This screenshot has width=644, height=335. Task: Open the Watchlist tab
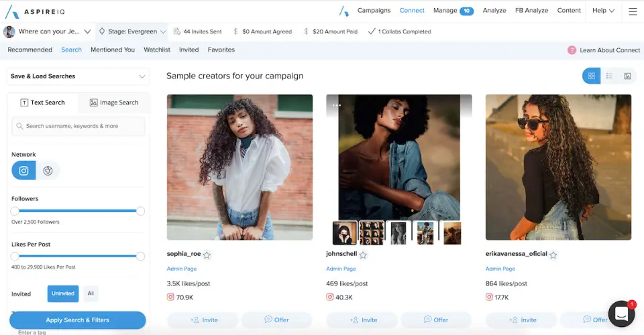(x=157, y=50)
